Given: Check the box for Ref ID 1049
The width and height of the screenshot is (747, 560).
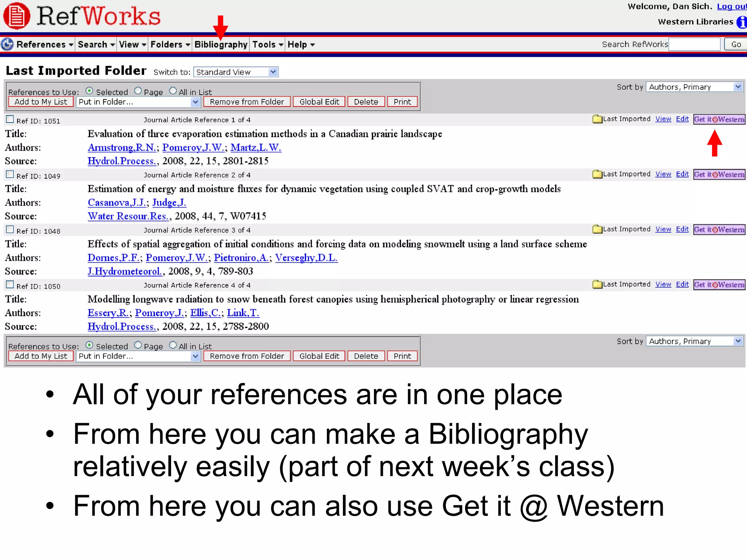Looking at the screenshot, I should click(x=10, y=174).
